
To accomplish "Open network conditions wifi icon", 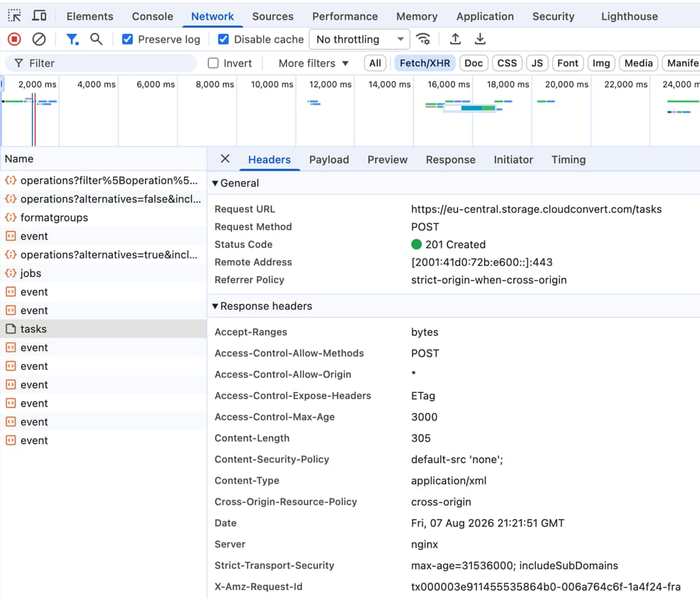I will [423, 39].
